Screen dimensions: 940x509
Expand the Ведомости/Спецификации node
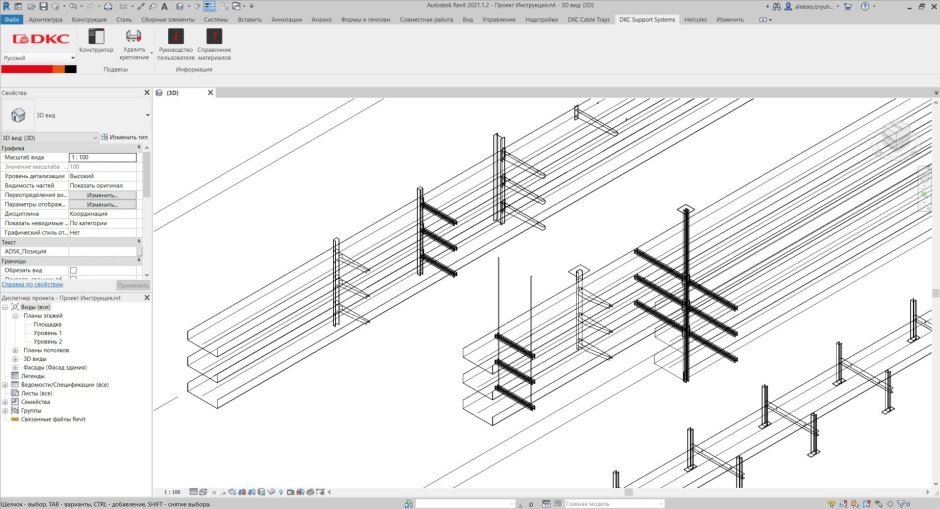pyautogui.click(x=5, y=384)
